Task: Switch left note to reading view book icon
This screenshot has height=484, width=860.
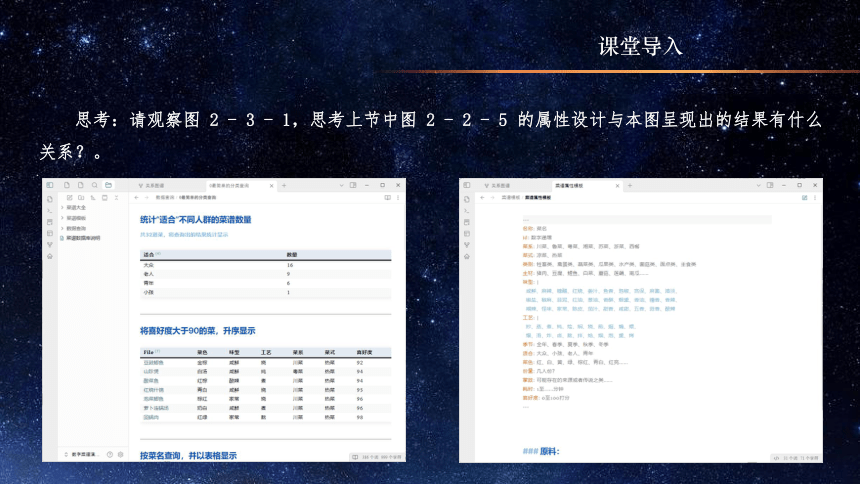Action: [x=388, y=198]
